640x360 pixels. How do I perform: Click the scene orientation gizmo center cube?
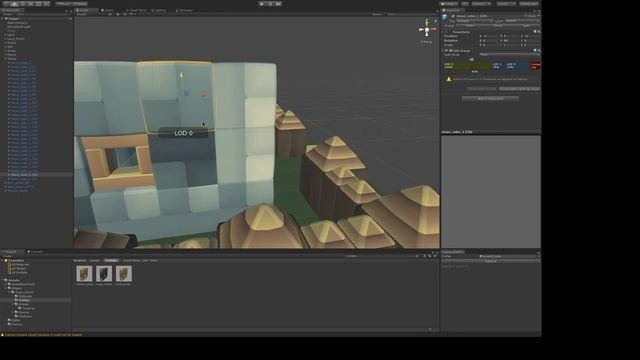coord(427,30)
